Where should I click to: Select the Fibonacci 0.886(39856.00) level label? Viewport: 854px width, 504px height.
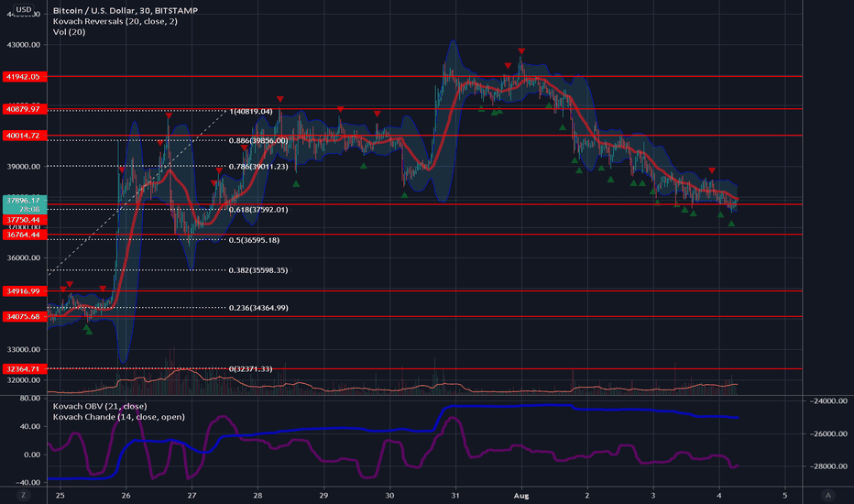[258, 140]
